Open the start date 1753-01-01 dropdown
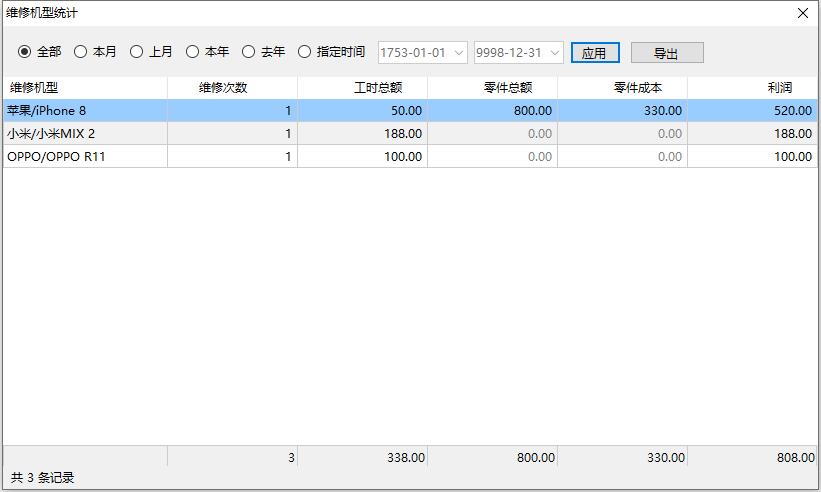The width and height of the screenshot is (821, 492). 459,53
